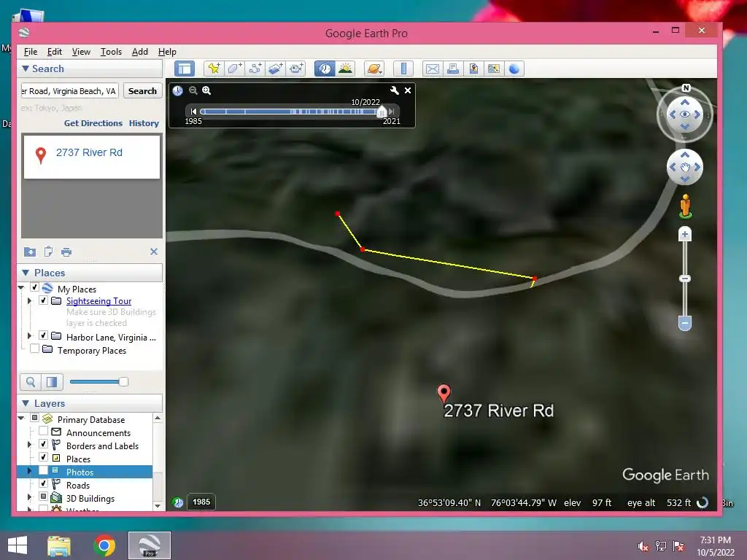
Task: Sign in to Google Earth globe icon
Action: (x=514, y=69)
